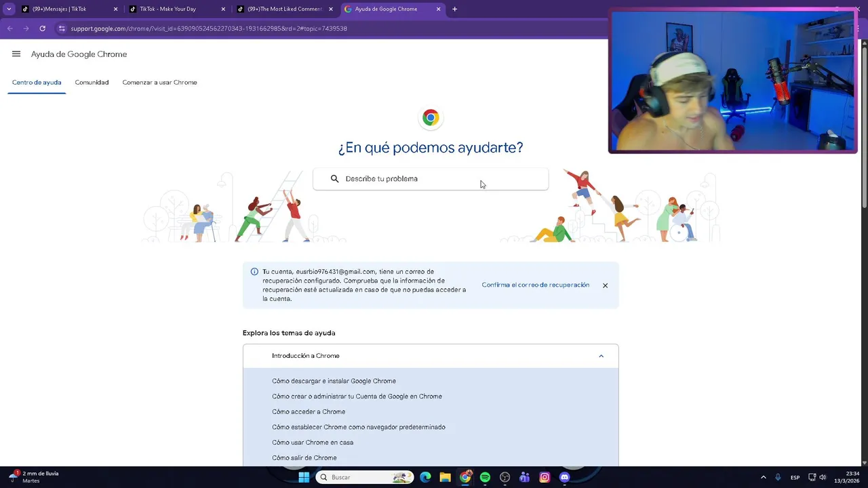Collapse the Introducción a Chrome section

(x=601, y=356)
